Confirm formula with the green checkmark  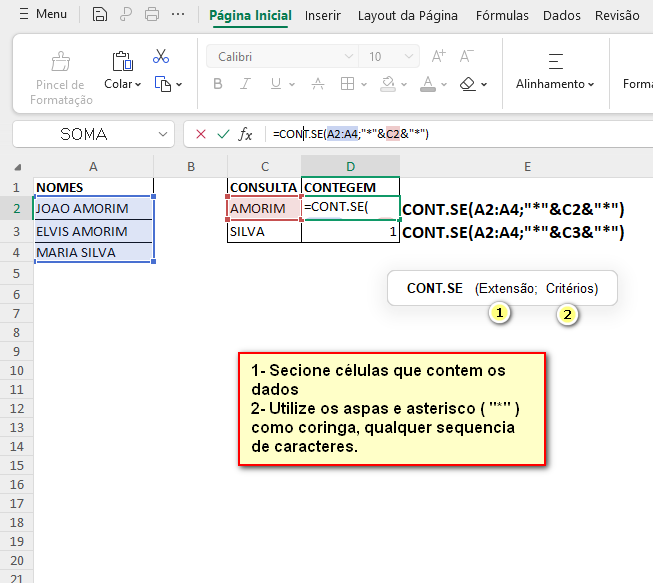(x=222, y=133)
